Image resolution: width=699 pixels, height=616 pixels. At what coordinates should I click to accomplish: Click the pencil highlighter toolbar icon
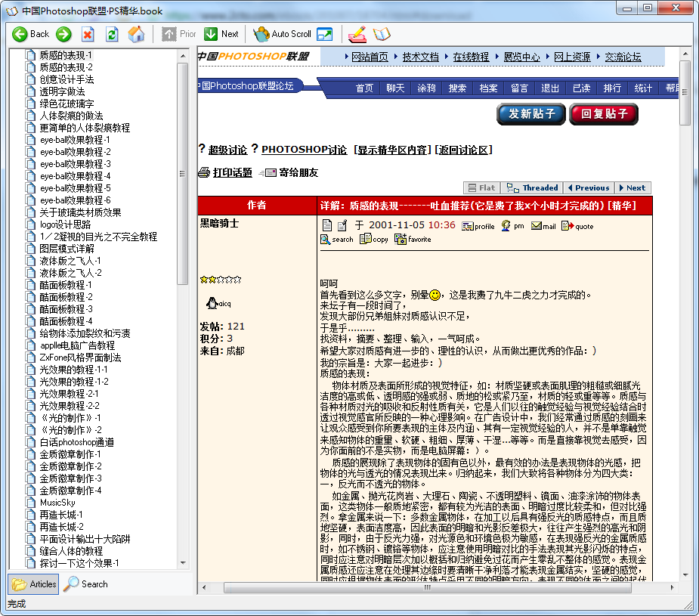point(357,34)
